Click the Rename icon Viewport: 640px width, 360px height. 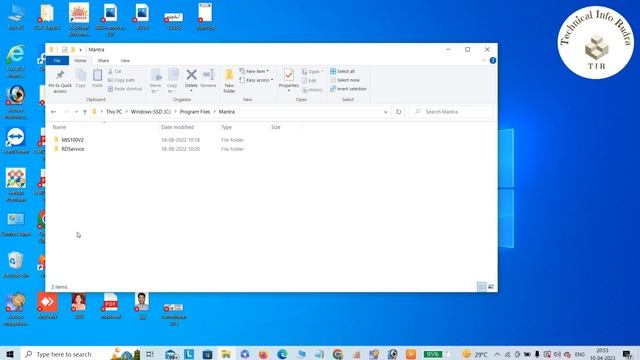click(209, 78)
